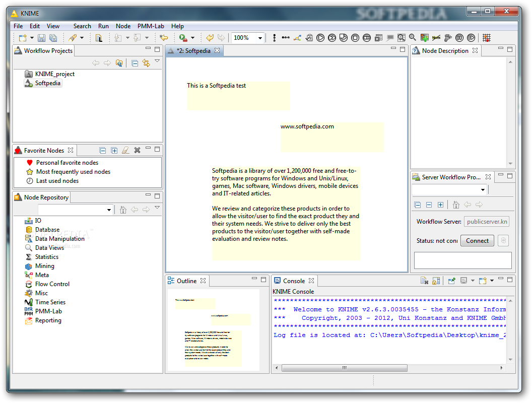The height and width of the screenshot is (403, 532).
Task: Click the Execute all nodes play icon
Action: click(x=332, y=38)
